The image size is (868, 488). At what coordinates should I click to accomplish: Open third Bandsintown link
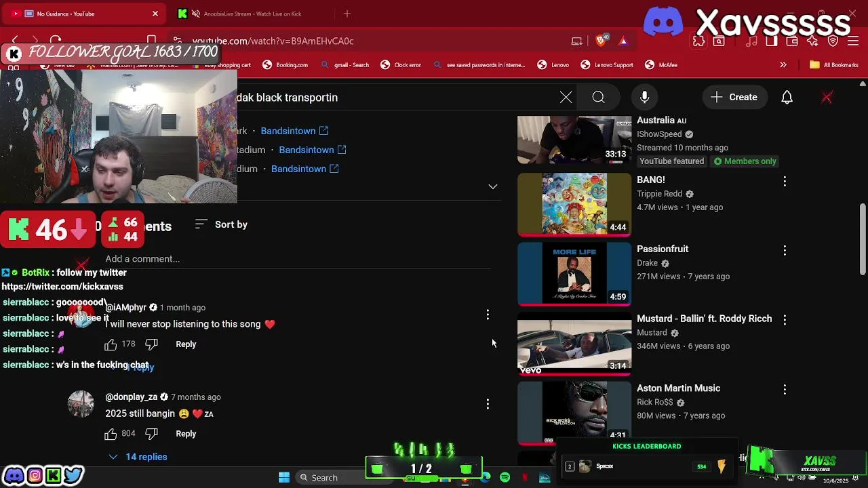pyautogui.click(x=305, y=169)
